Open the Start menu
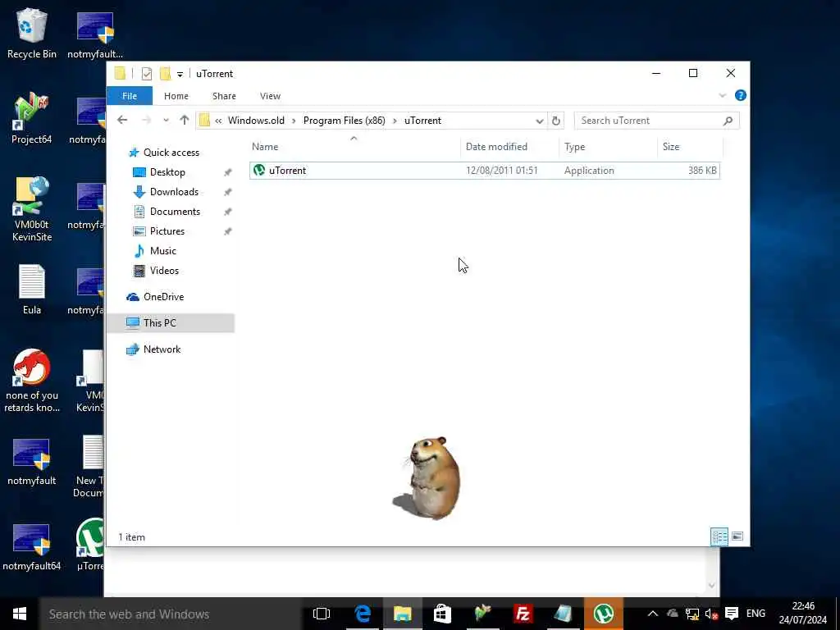 coord(20,614)
